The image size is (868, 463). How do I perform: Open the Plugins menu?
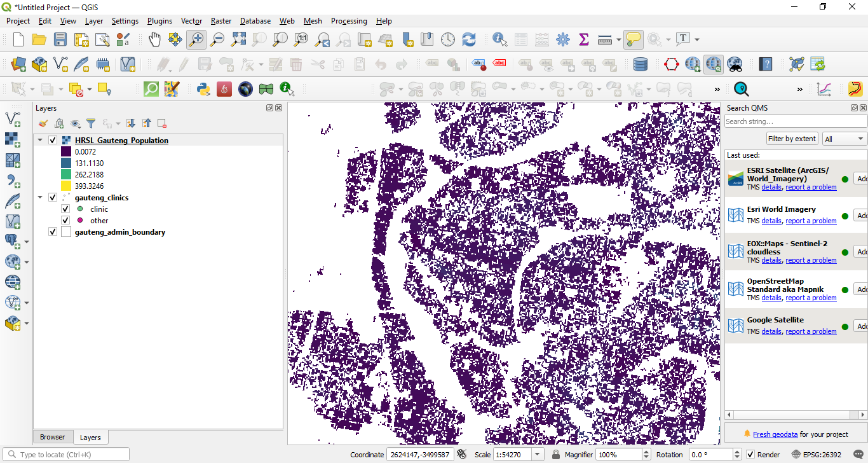159,21
